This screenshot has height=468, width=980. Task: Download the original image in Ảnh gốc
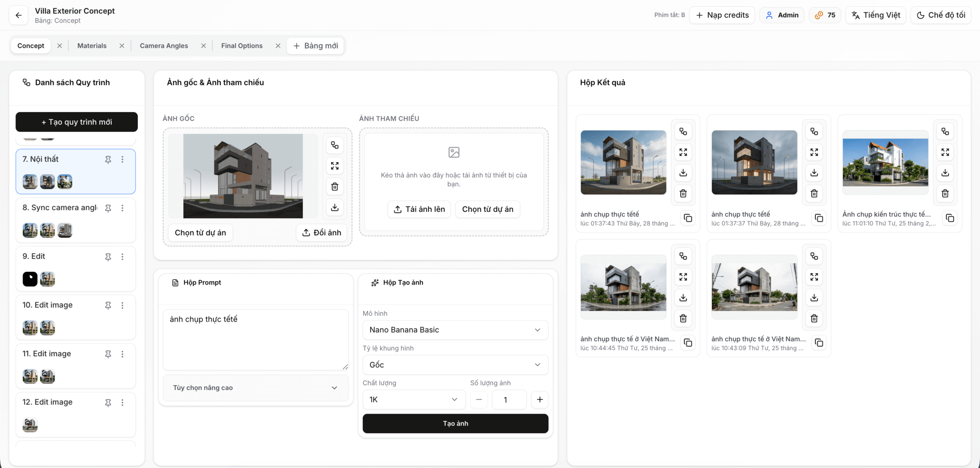click(334, 207)
